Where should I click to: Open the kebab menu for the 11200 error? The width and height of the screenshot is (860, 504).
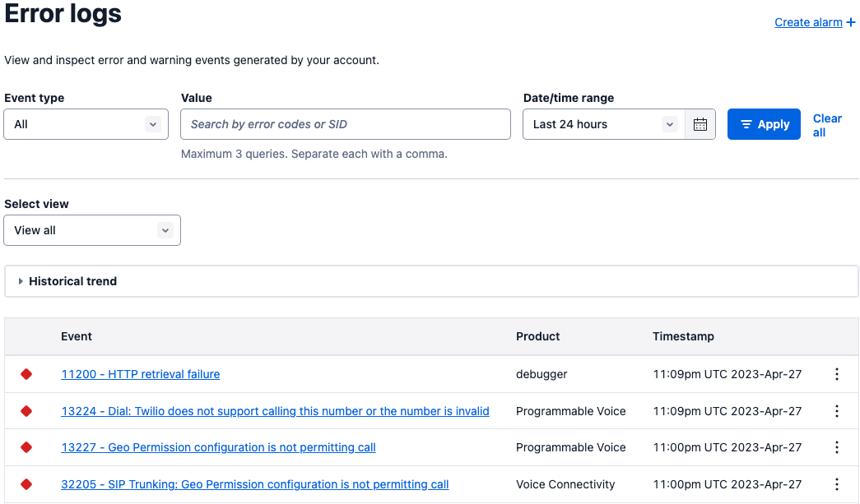837,373
